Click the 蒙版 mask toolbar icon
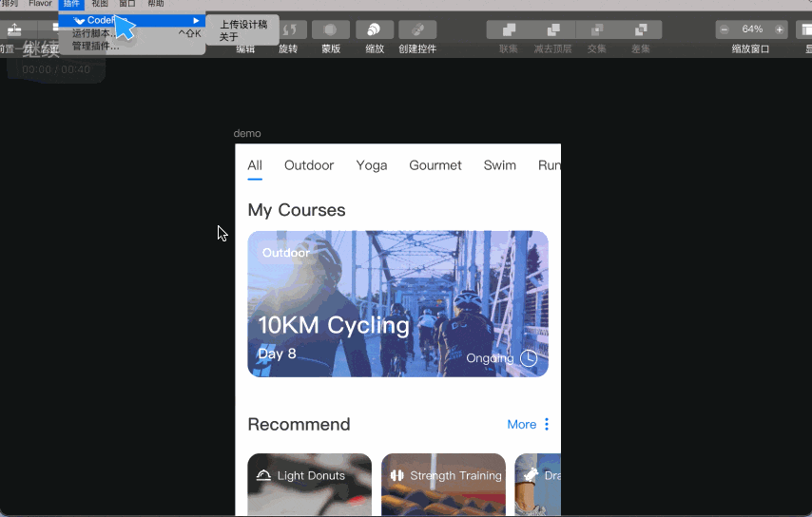The image size is (812, 517). coord(330,29)
